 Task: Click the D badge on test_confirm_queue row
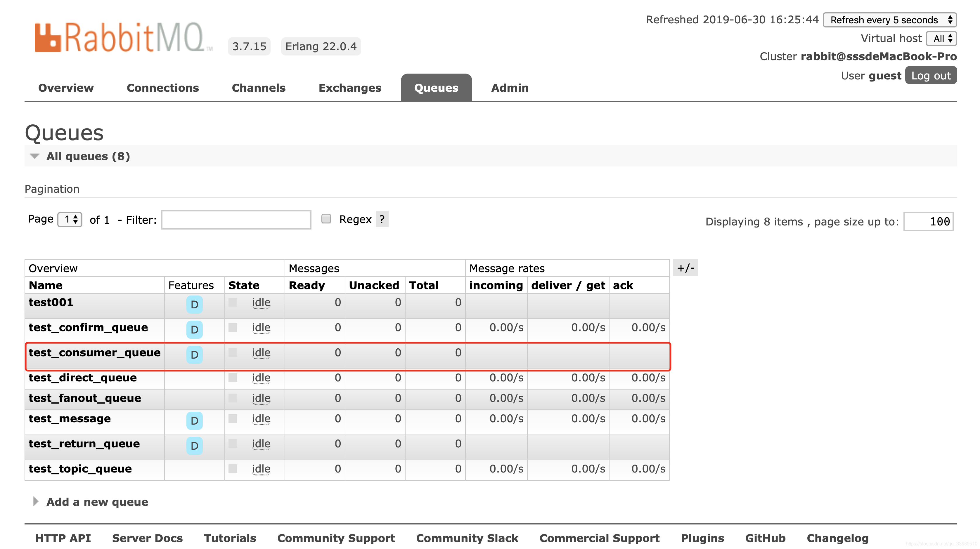click(194, 330)
